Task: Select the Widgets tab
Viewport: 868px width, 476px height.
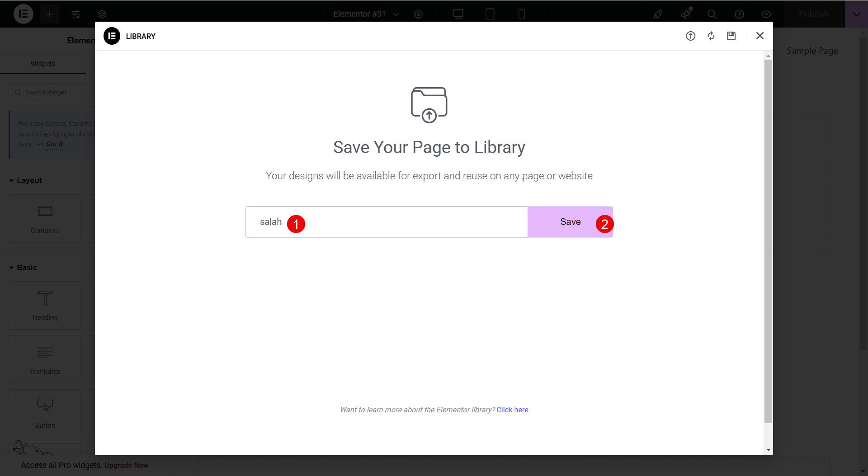Action: [x=42, y=64]
